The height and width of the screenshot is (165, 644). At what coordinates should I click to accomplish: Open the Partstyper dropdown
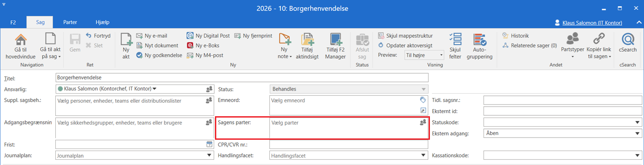573,46
